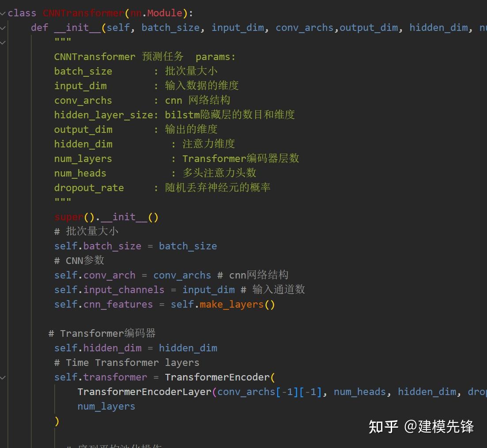Click the self.cnn_features assignment
The image size is (487, 448).
pos(104,304)
